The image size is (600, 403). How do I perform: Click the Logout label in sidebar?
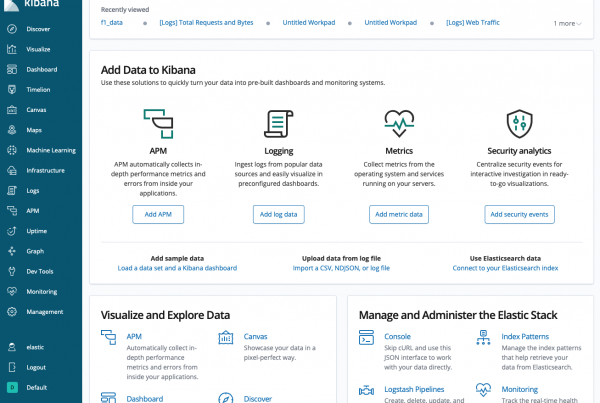[x=36, y=367]
